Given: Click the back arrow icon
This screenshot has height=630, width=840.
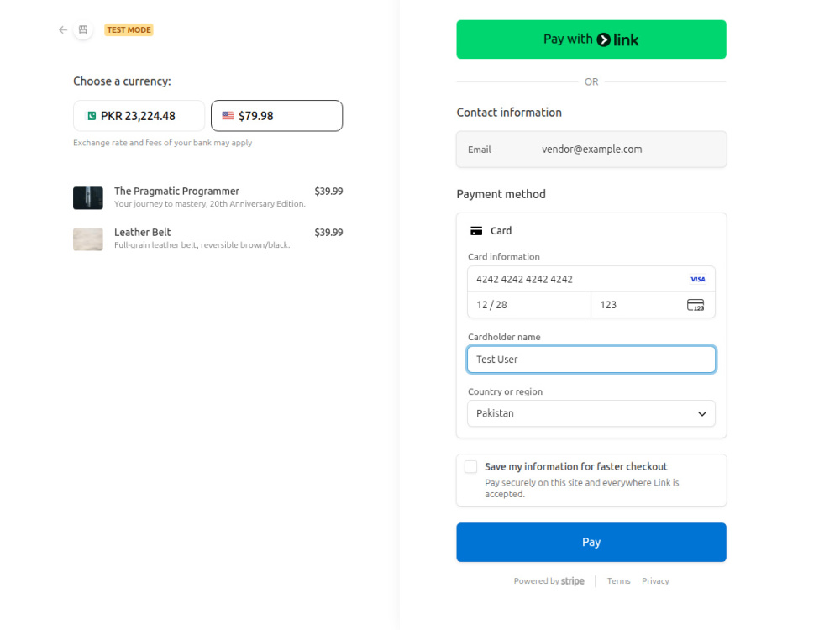Looking at the screenshot, I should (63, 30).
